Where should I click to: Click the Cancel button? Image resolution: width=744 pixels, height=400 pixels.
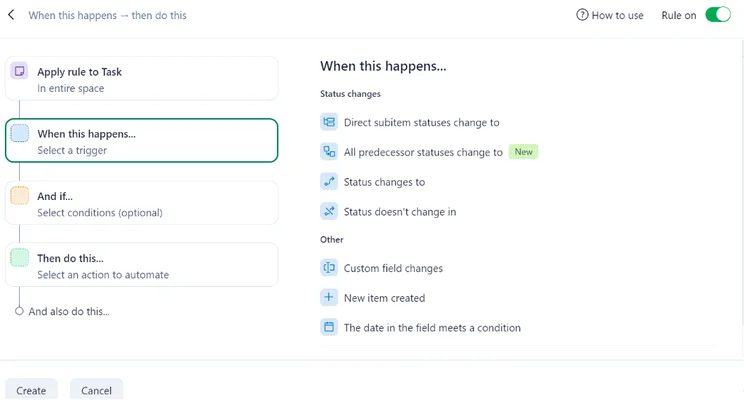(96, 390)
